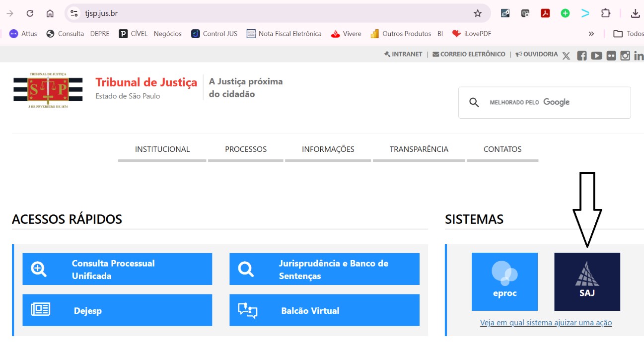Click the Tribunal de Justiça title link
This screenshot has height=349, width=644.
pyautogui.click(x=146, y=82)
